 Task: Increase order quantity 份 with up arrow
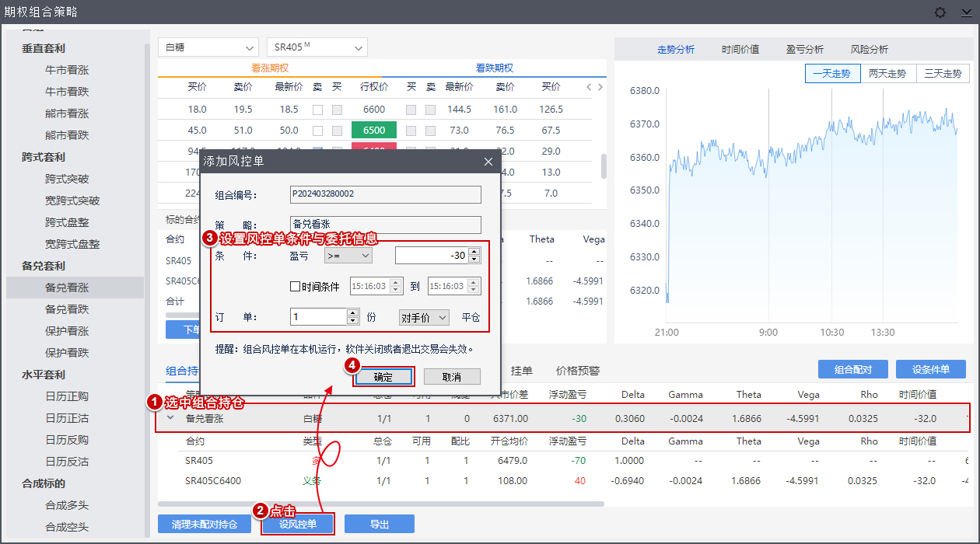pos(353,313)
